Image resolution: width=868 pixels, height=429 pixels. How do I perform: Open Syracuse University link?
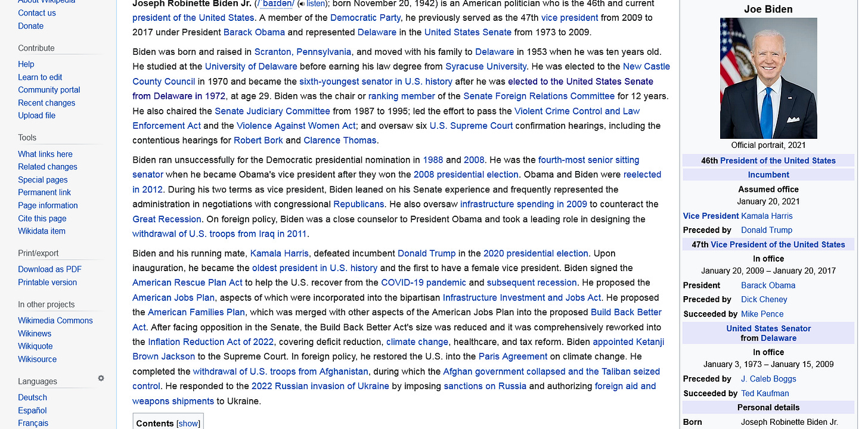coord(486,66)
